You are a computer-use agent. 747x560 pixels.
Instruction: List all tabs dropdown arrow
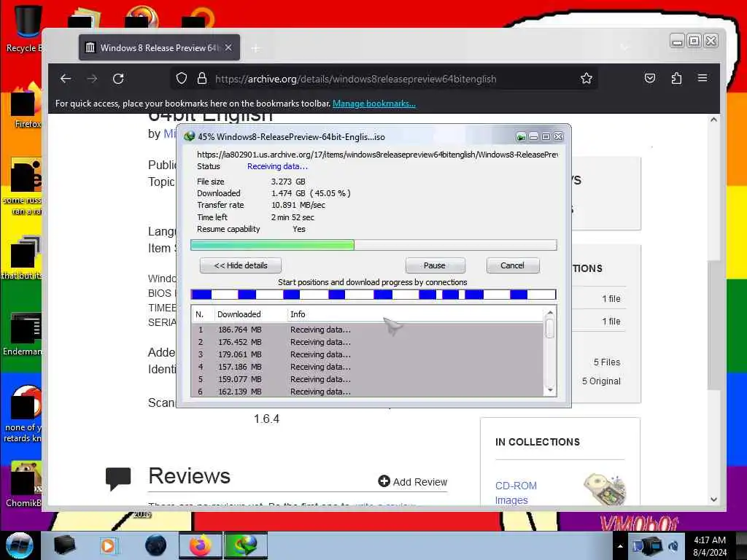pyautogui.click(x=624, y=47)
